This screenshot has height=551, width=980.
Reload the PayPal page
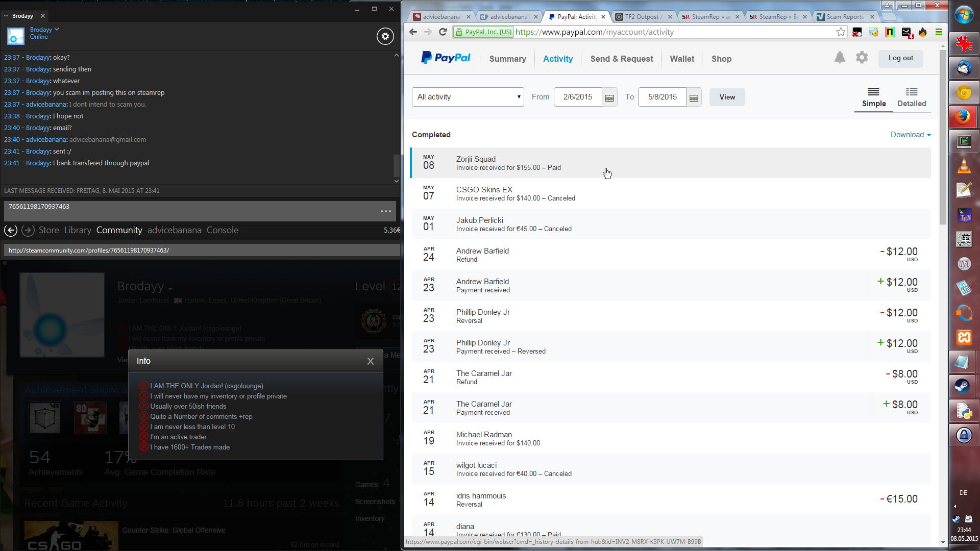pyautogui.click(x=443, y=32)
